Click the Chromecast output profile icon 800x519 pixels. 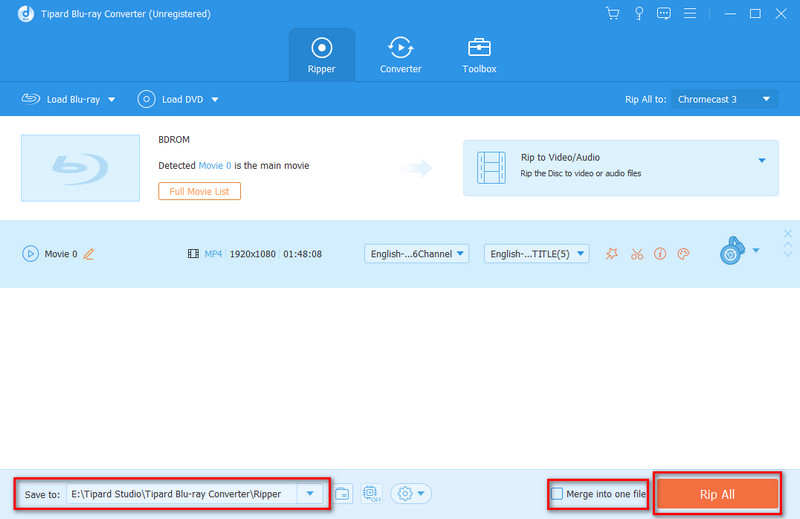pos(732,251)
